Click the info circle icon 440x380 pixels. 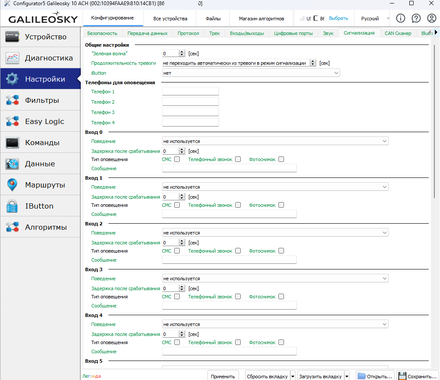pos(400,18)
